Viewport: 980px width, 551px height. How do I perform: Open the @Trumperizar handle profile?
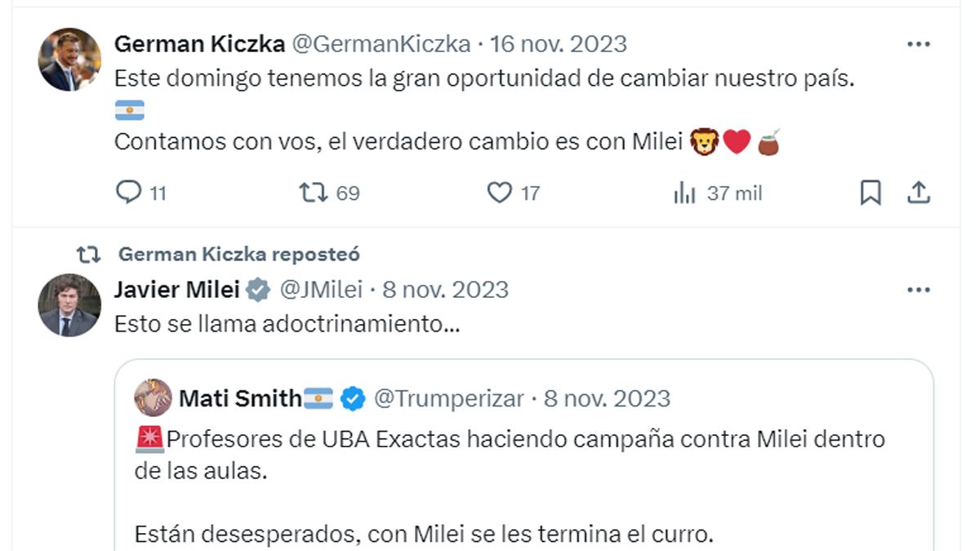448,398
